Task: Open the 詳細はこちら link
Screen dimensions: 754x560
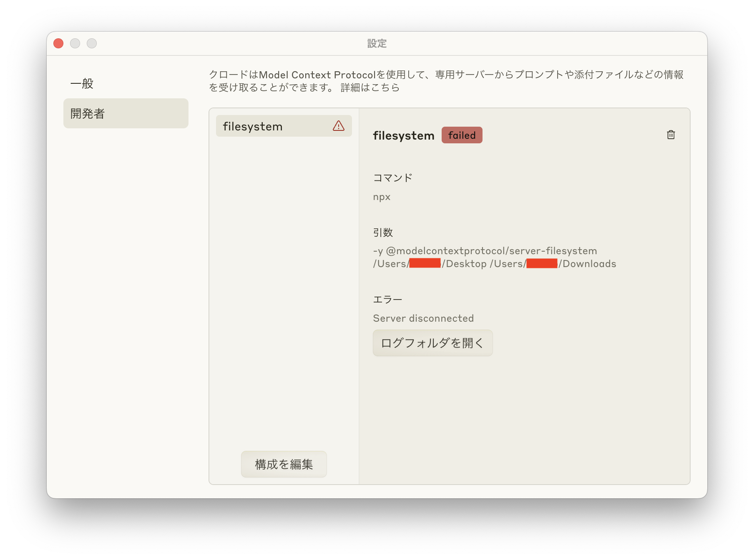Action: 370,87
